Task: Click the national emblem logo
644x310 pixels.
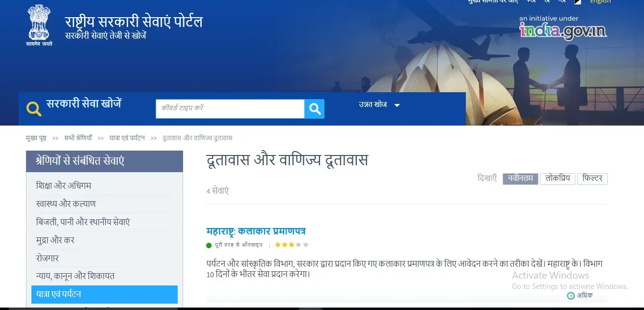Action: (x=39, y=26)
